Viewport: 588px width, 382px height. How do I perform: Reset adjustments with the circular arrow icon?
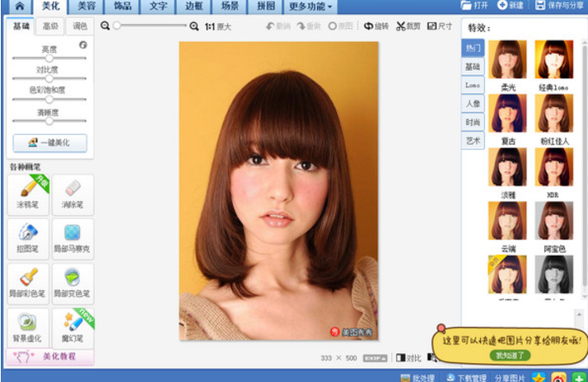tap(83, 45)
